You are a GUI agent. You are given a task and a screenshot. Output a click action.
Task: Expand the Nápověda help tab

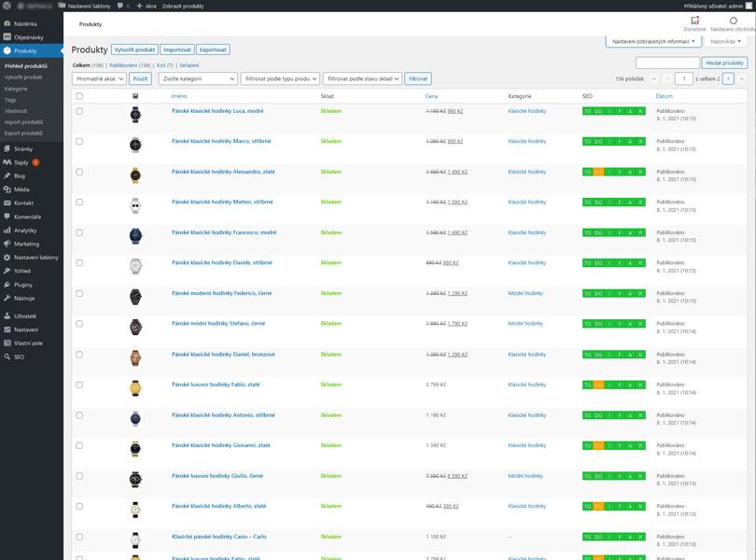[725, 41]
